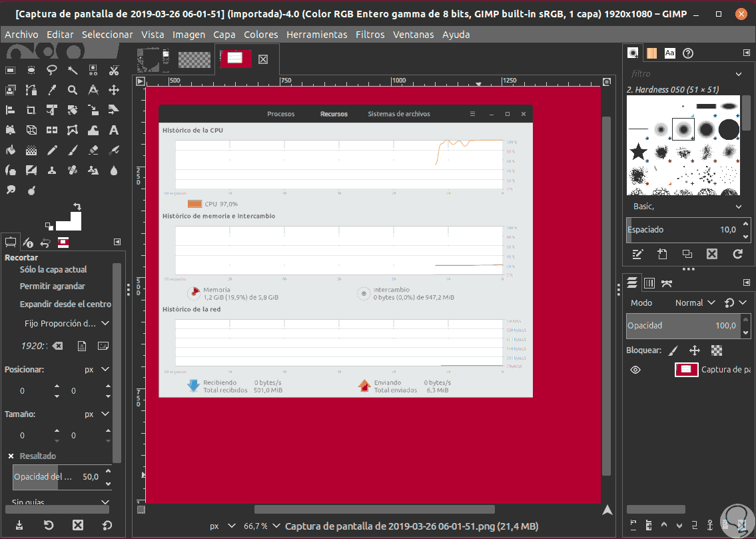Select the Paintbrush tool

pyautogui.click(x=73, y=151)
